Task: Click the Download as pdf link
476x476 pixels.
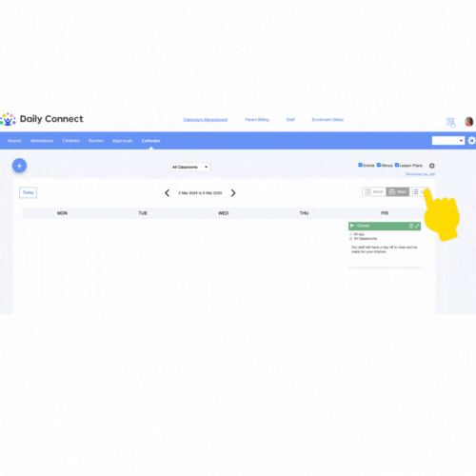Action: (x=420, y=174)
